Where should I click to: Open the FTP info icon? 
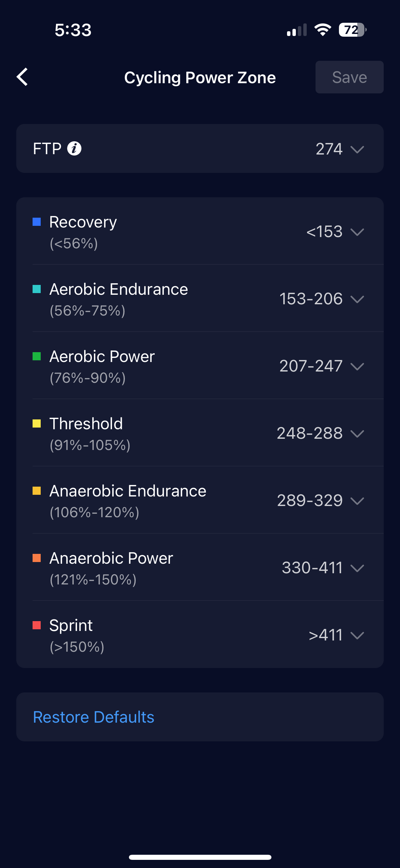74,148
